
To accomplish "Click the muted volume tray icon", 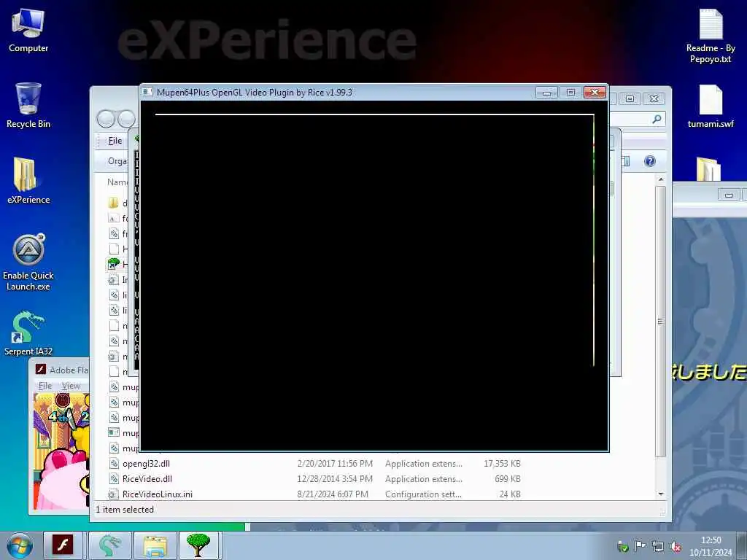I will pyautogui.click(x=675, y=546).
